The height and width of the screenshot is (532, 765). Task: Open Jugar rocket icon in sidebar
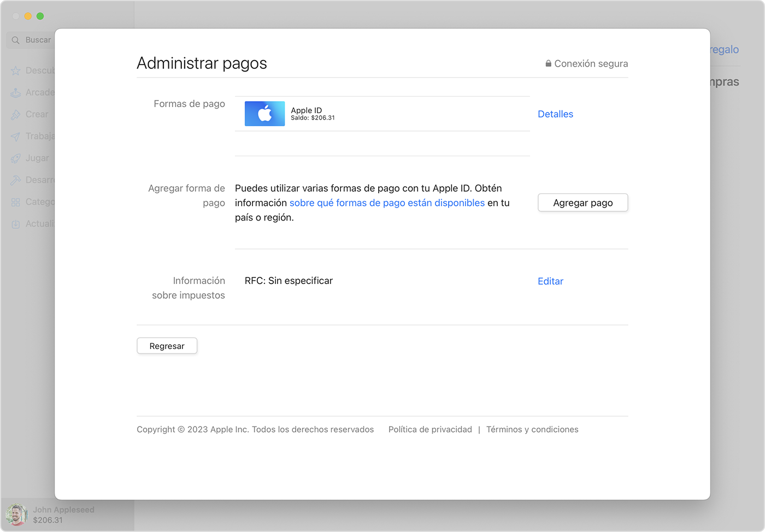click(x=16, y=158)
